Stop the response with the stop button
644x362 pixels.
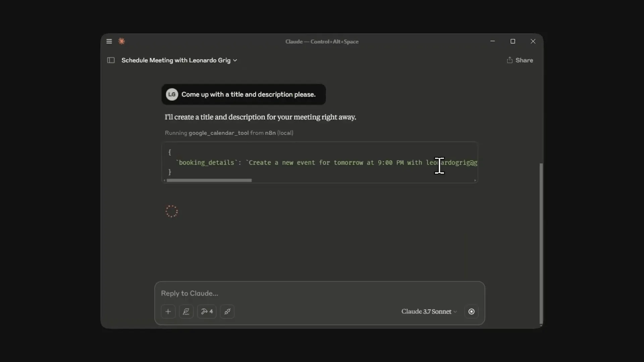[x=471, y=311]
